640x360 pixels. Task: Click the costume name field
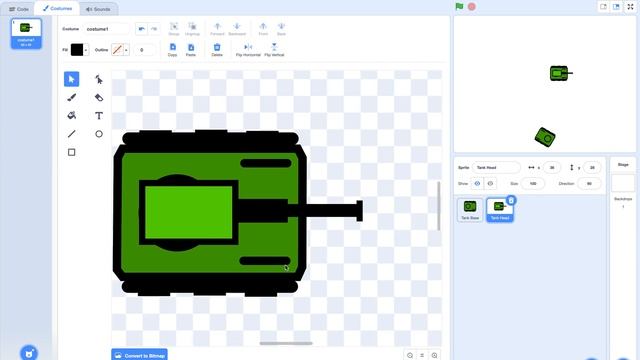pos(107,29)
